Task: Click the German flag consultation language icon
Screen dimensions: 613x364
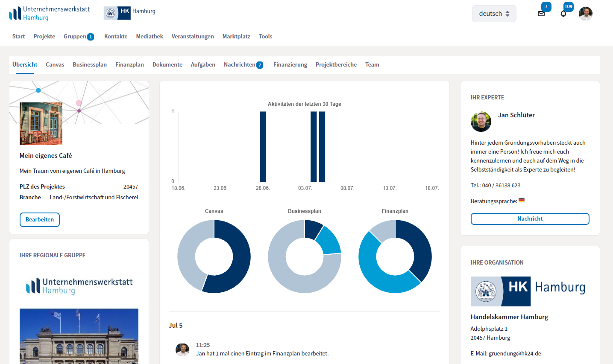Action: coord(522,201)
